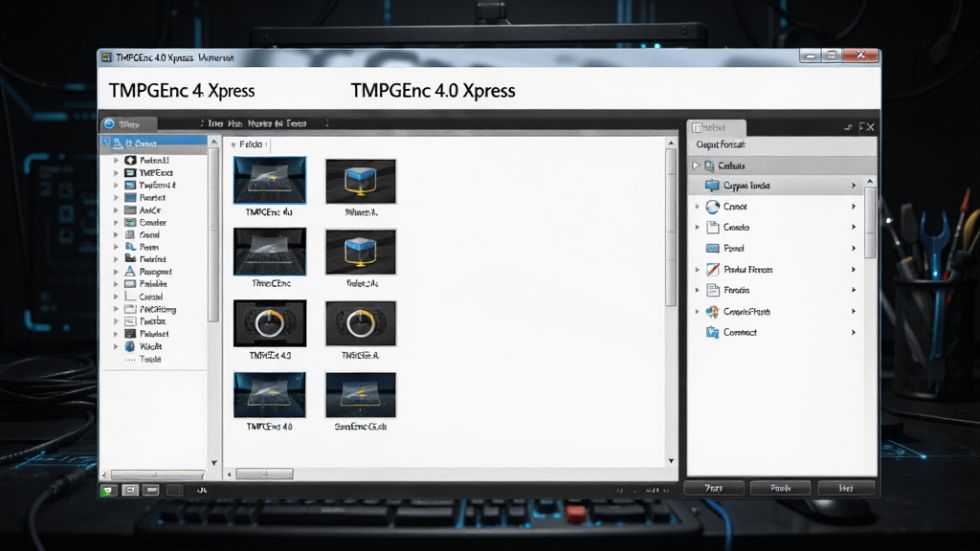Open submenu arrow of the Faradis row
The image size is (980, 551).
[854, 290]
